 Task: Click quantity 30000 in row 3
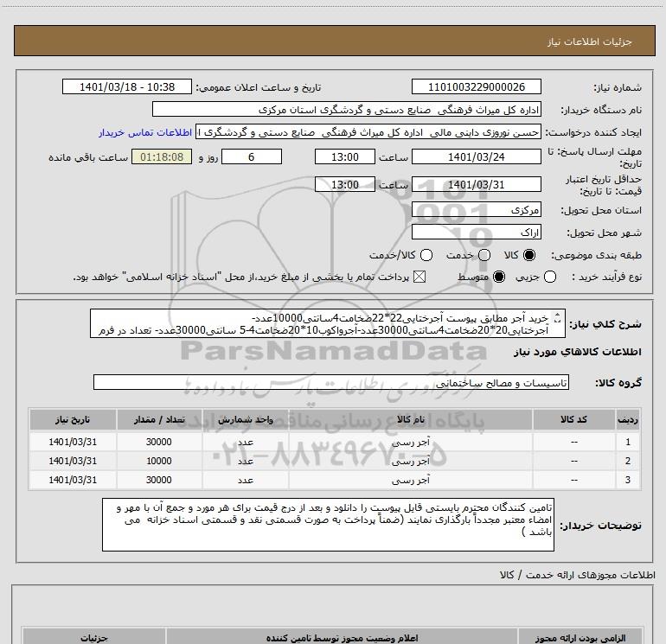(x=159, y=480)
